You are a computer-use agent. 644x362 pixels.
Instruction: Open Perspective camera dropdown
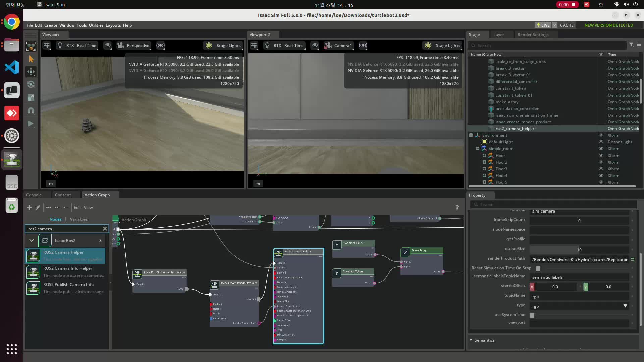tap(133, 45)
